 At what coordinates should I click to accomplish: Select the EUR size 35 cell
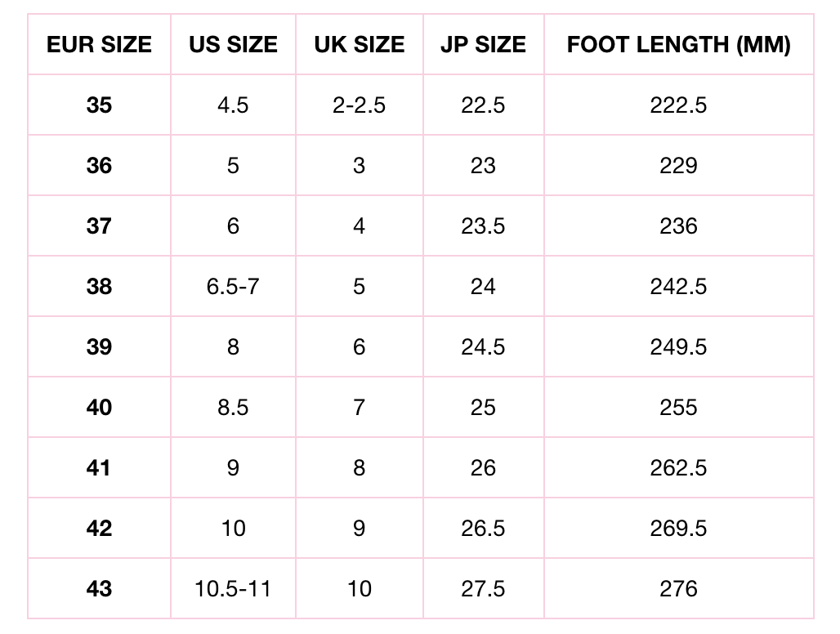(99, 105)
